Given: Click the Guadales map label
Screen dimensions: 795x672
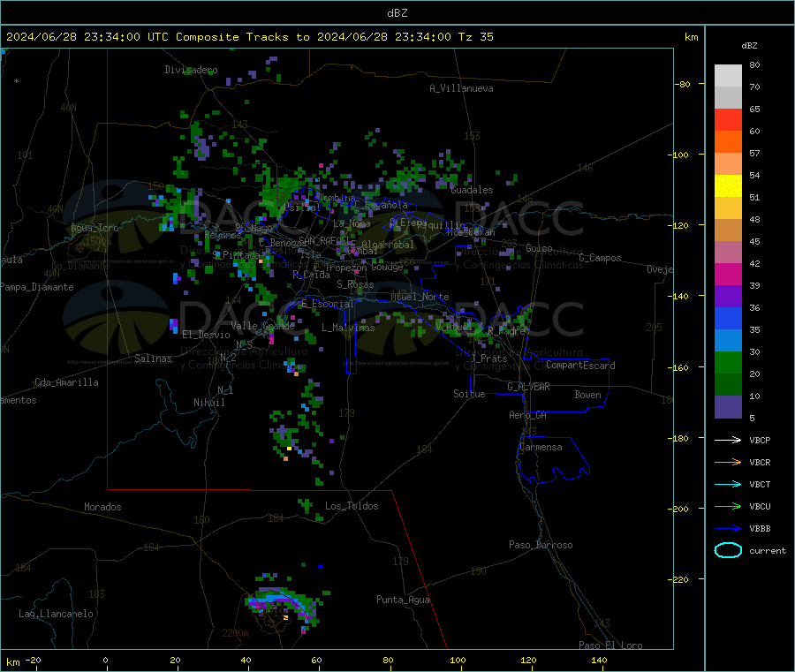Looking at the screenshot, I should click(472, 190).
